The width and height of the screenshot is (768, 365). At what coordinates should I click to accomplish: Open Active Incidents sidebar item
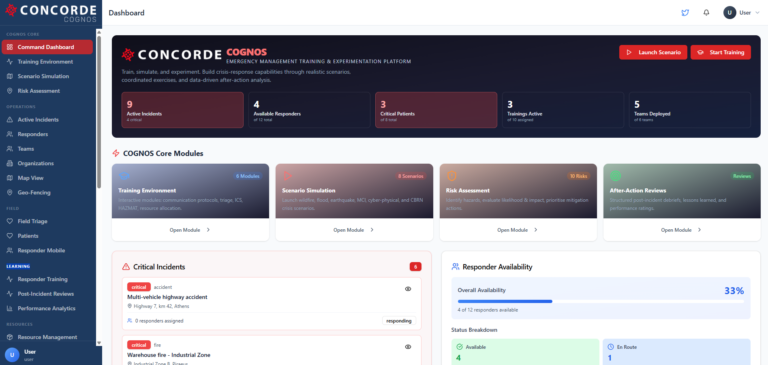[x=47, y=120]
